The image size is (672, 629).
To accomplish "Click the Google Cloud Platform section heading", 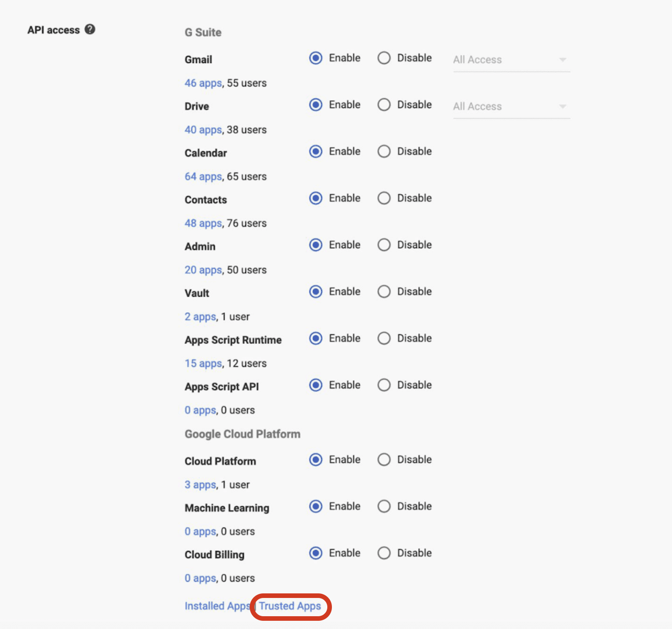I will tap(242, 434).
